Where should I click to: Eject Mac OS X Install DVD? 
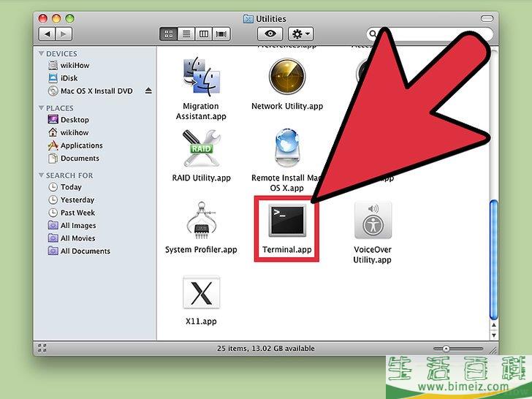(x=148, y=91)
